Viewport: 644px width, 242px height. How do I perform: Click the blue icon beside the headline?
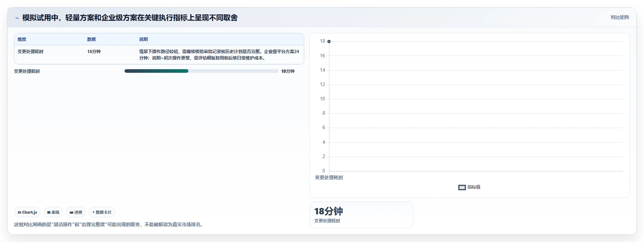(17, 18)
